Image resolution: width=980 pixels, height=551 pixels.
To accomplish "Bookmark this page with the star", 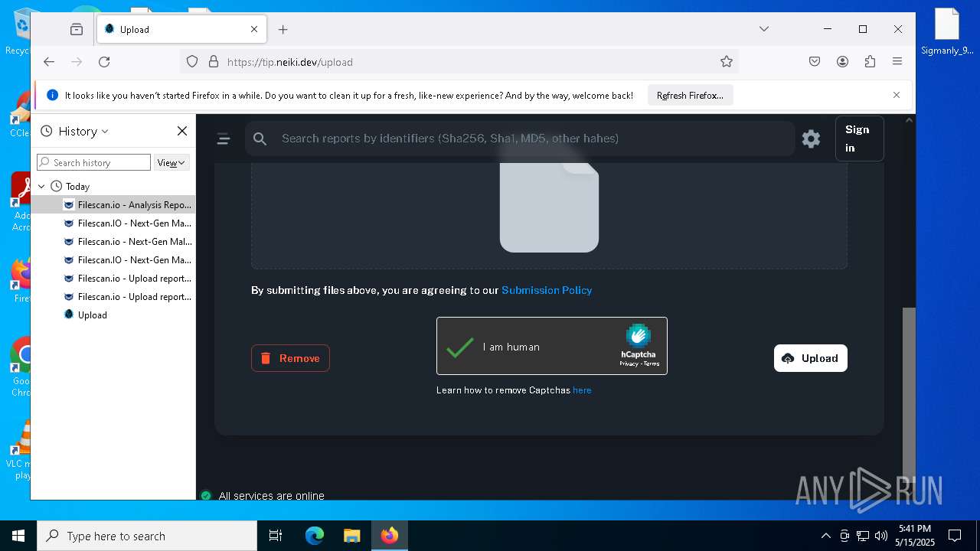I will (x=727, y=62).
